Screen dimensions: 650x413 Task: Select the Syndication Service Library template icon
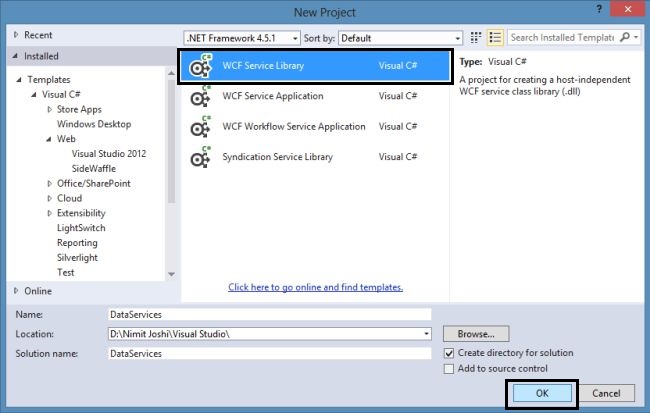[x=201, y=157]
